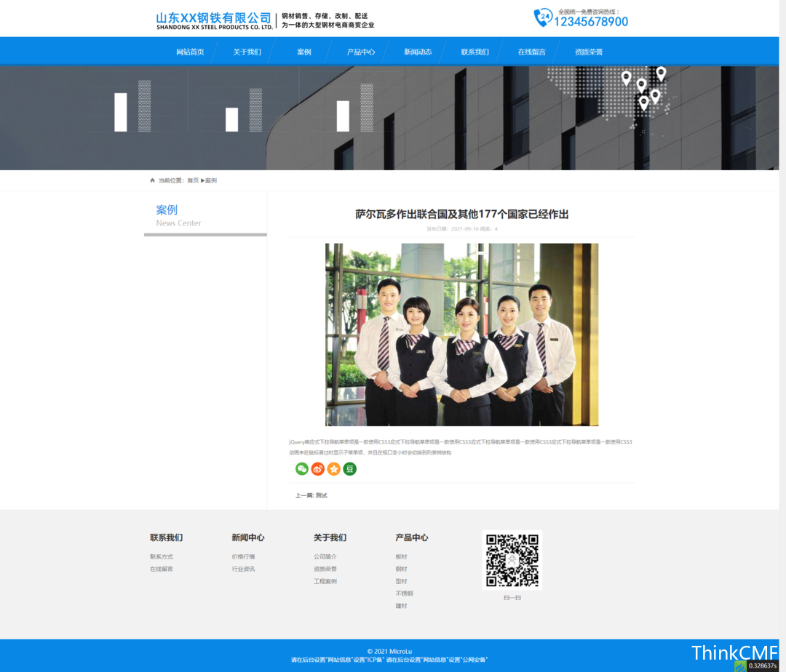Click the ThinkCMF debug icon at bottom right
Screen dimensions: 786x672
pyautogui.click(x=741, y=665)
